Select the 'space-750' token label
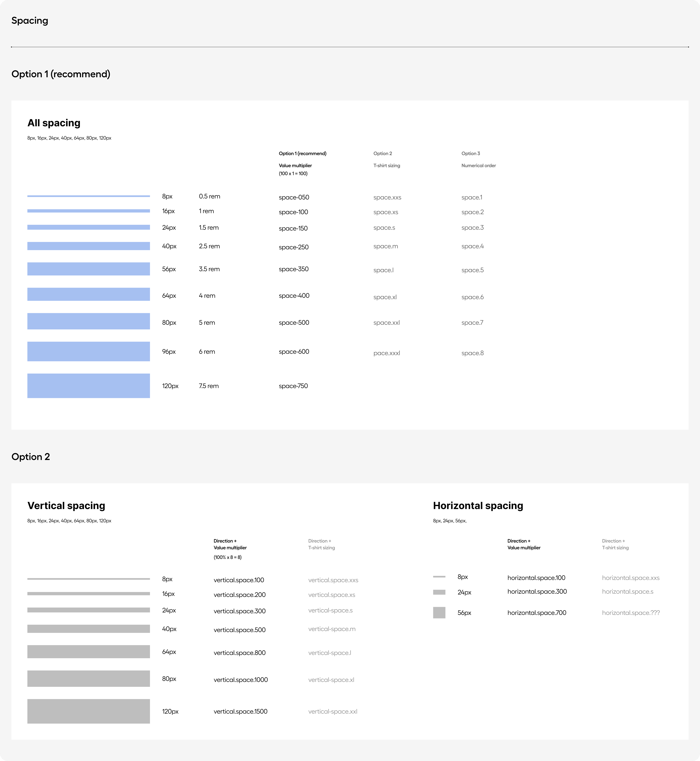Image resolution: width=700 pixels, height=761 pixels. click(293, 386)
